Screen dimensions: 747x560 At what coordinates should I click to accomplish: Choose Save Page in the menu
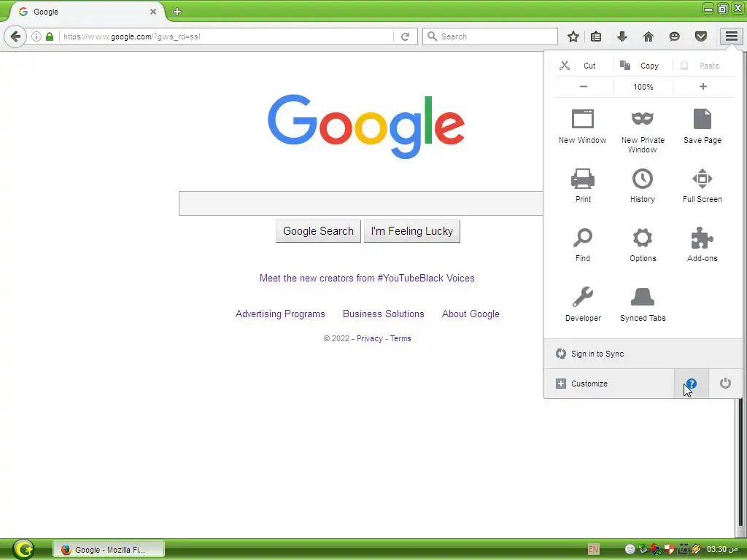tap(703, 126)
